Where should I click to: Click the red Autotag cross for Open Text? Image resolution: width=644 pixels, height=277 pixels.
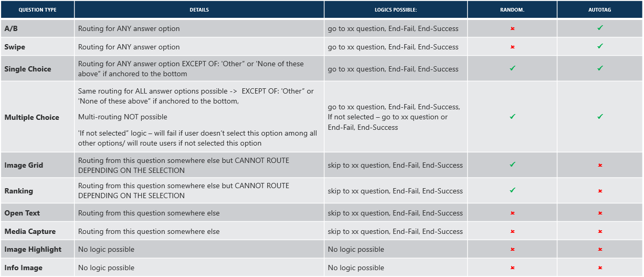coord(600,213)
